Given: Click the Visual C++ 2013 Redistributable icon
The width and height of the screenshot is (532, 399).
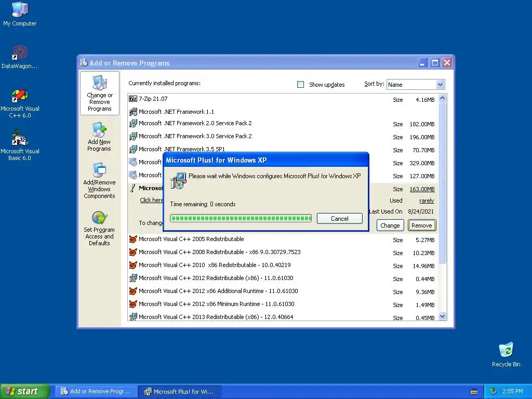Looking at the screenshot, I should pos(133,317).
